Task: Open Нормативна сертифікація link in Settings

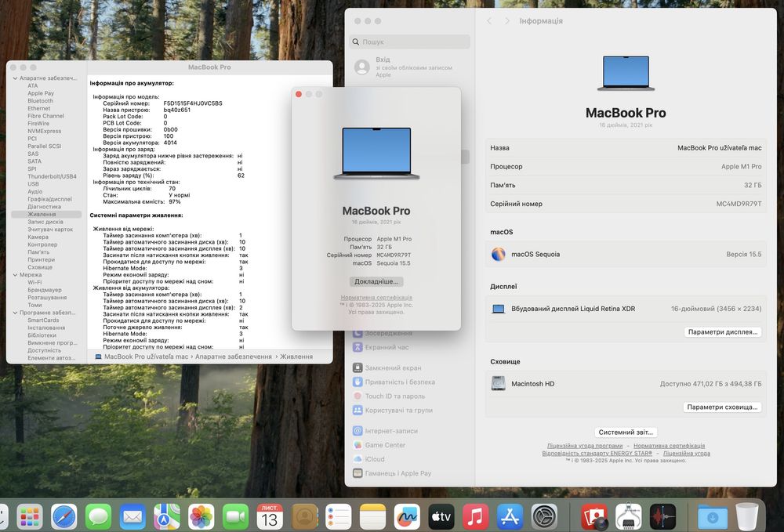Action: tap(669, 446)
